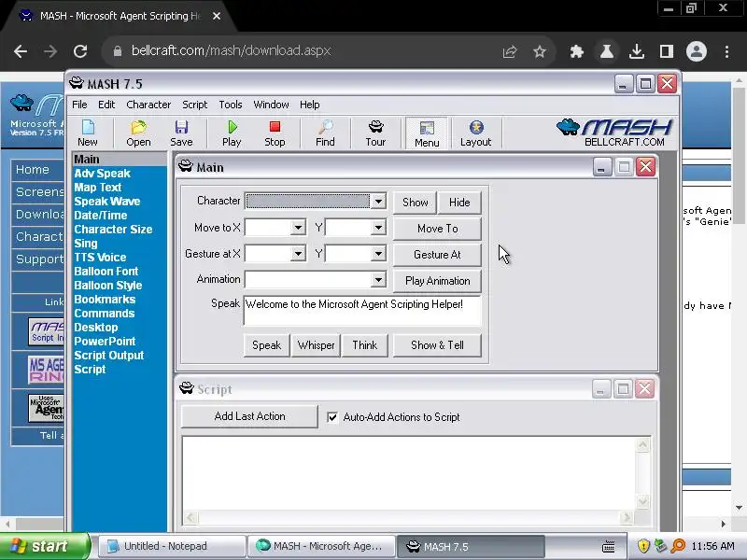Click the Layout toolbar icon
This screenshot has height=560, width=747.
point(475,133)
